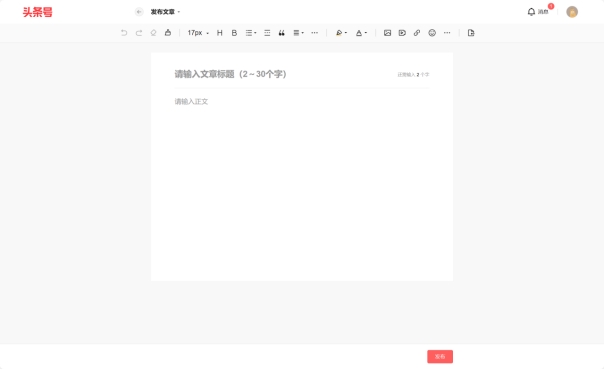The width and height of the screenshot is (604, 370).
Task: Insert a horizontal divider line
Action: click(267, 33)
